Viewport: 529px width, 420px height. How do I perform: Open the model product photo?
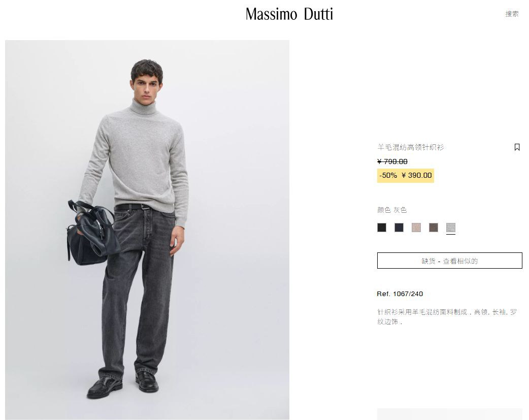(x=147, y=230)
